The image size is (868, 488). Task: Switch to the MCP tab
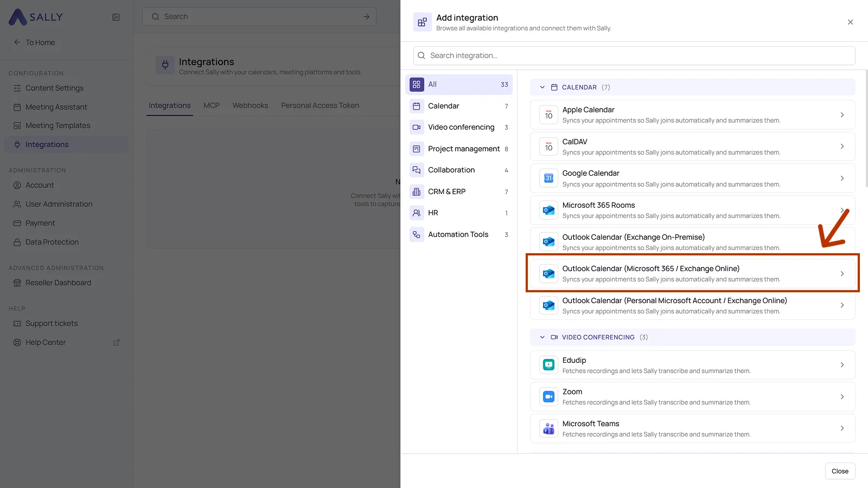pos(212,106)
